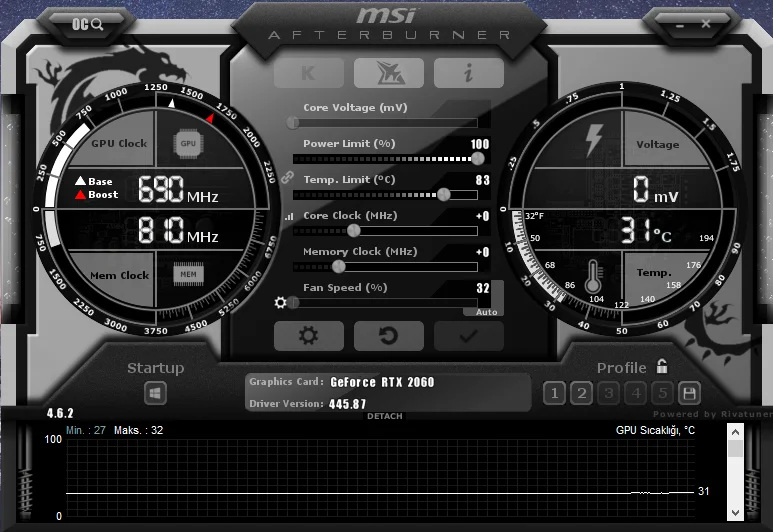This screenshot has width=773, height=532.
Task: Click the Memory Clock slider handle
Action: [338, 267]
